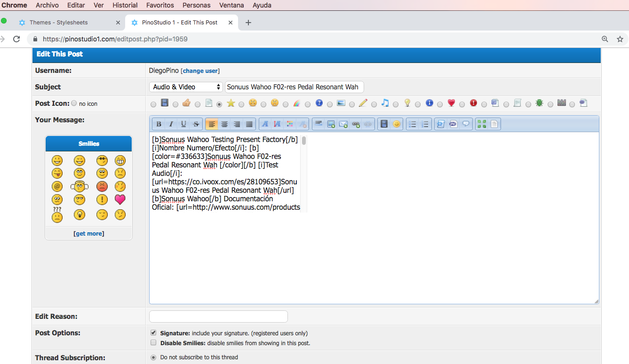629x364 pixels.
Task: Select the blue question mark post icon radio
Action: pyautogui.click(x=308, y=104)
